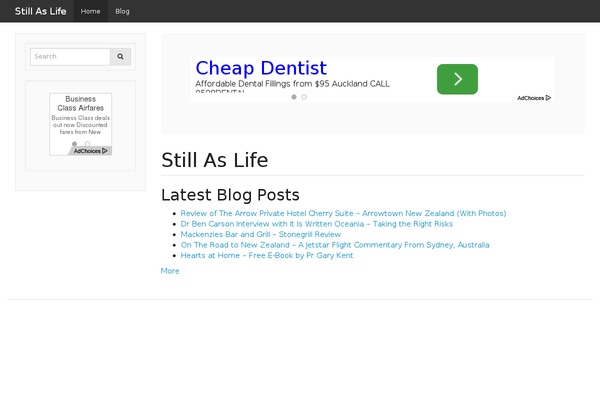Open the Business Class Airfares ad title

pyautogui.click(x=80, y=103)
